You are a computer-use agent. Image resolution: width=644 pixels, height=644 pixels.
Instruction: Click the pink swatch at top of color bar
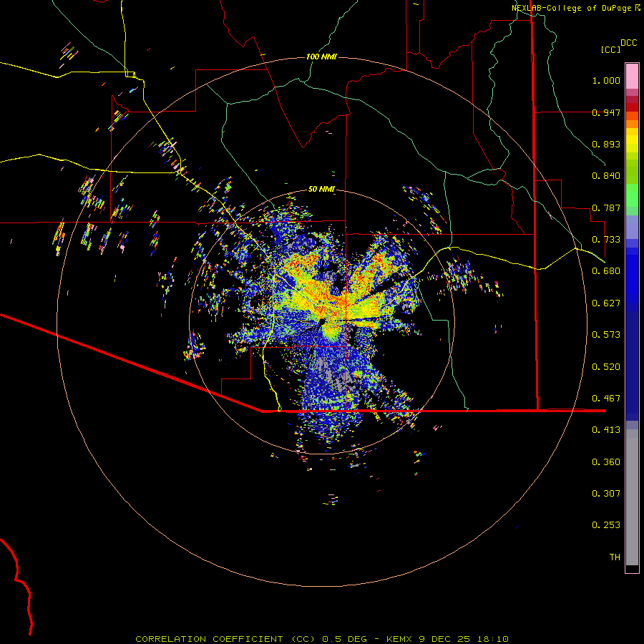click(632, 76)
